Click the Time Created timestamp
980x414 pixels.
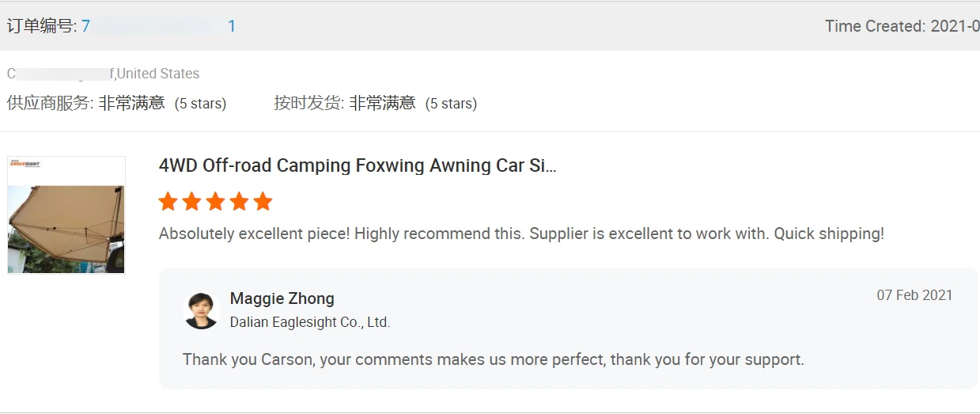click(x=902, y=26)
